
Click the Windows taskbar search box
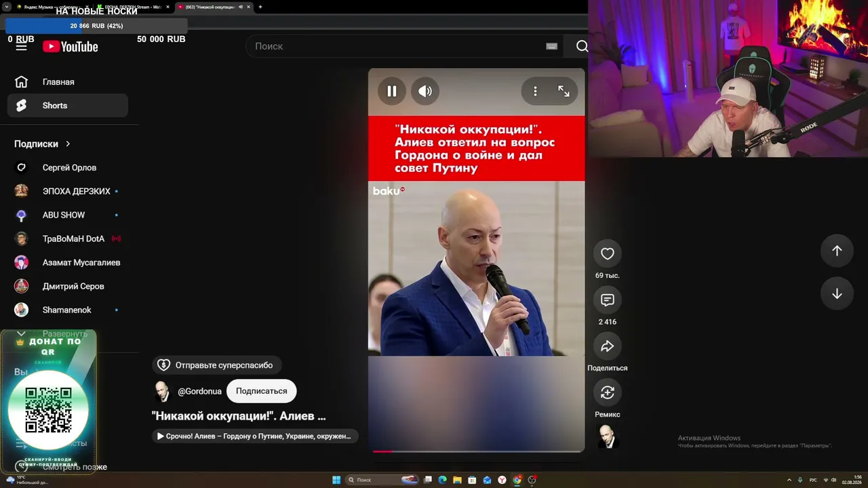381,480
